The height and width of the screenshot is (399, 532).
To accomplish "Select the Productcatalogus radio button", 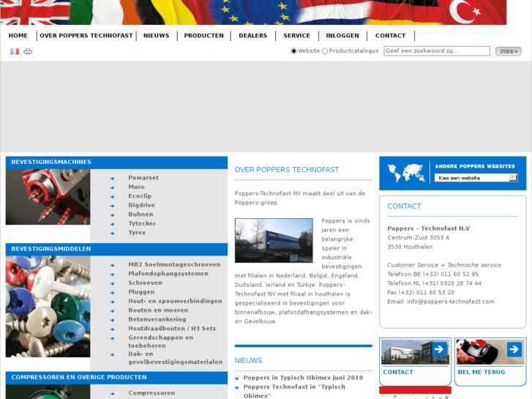I will pyautogui.click(x=325, y=51).
